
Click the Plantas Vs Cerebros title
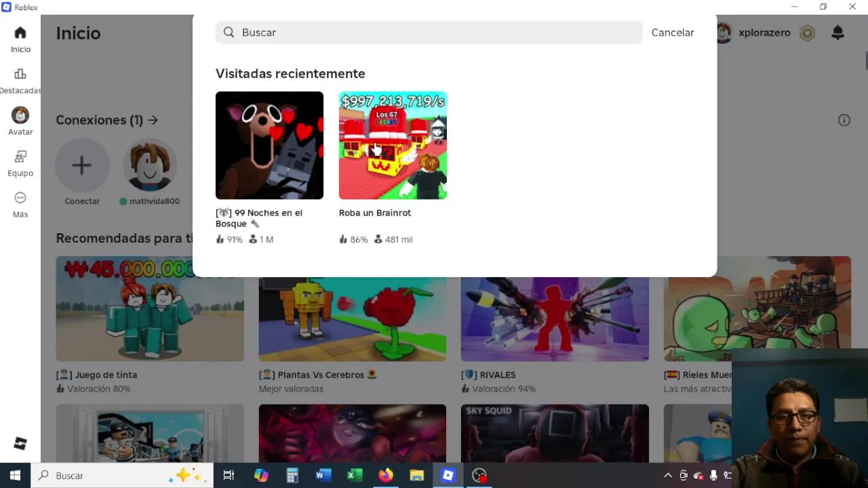318,375
